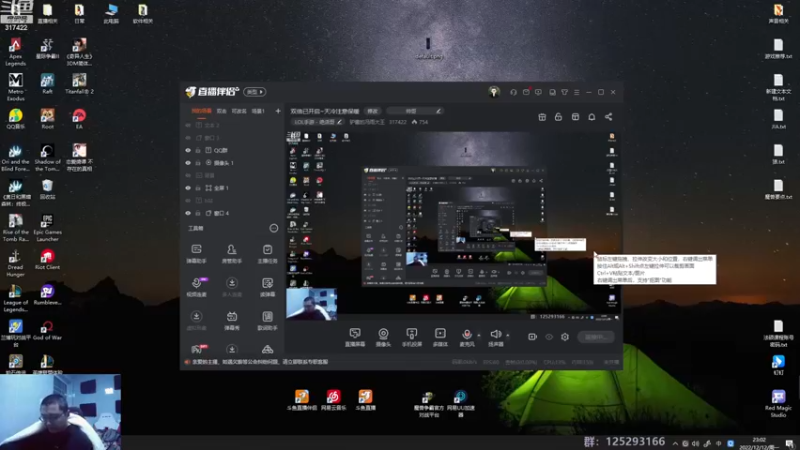Image resolution: width=800 pixels, height=450 pixels.
Task: Select QQ群 source row
Action: coord(232,151)
